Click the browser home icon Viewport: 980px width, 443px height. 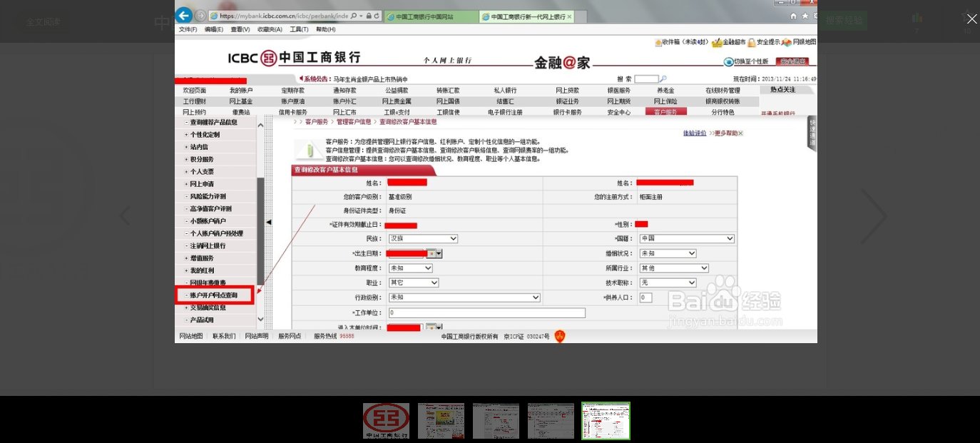click(x=794, y=16)
